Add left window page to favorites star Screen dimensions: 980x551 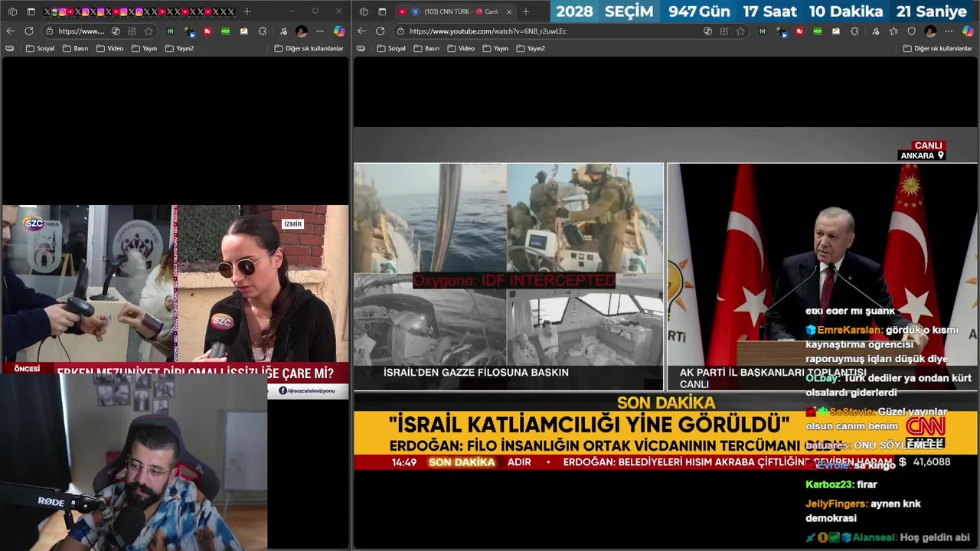click(x=149, y=31)
